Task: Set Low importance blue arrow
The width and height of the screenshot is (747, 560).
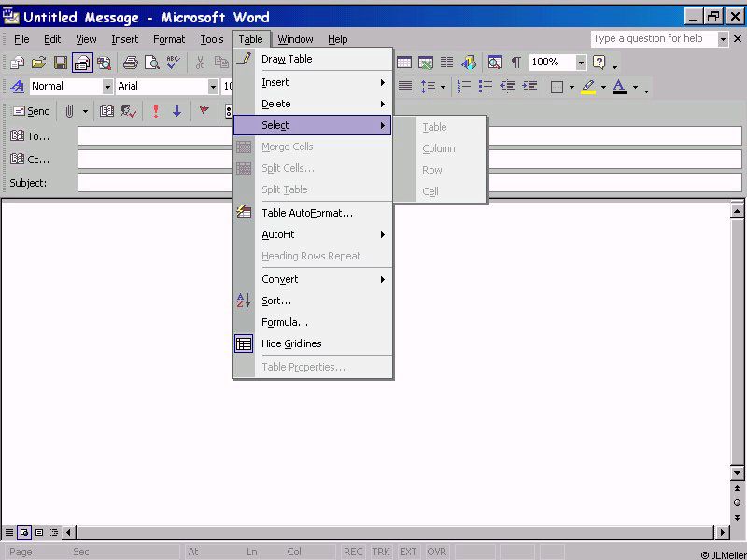Action: (x=177, y=111)
